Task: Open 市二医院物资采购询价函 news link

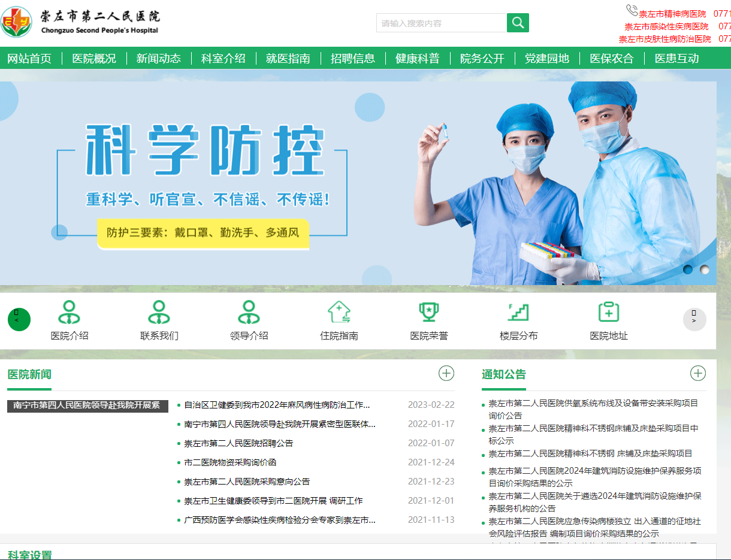Action: click(x=230, y=462)
